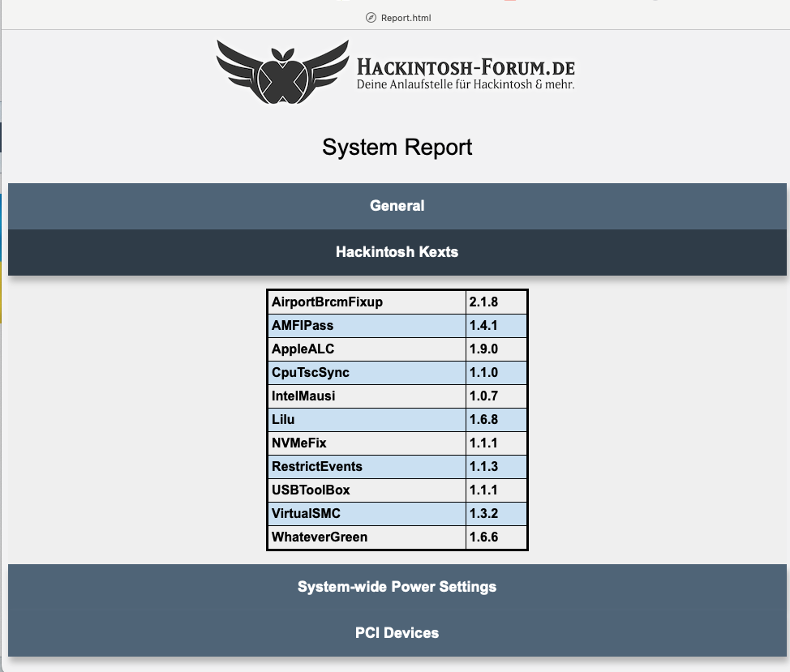This screenshot has height=672, width=790.
Task: Click version 1.1.3 of RestrictEvents
Action: pos(496,467)
